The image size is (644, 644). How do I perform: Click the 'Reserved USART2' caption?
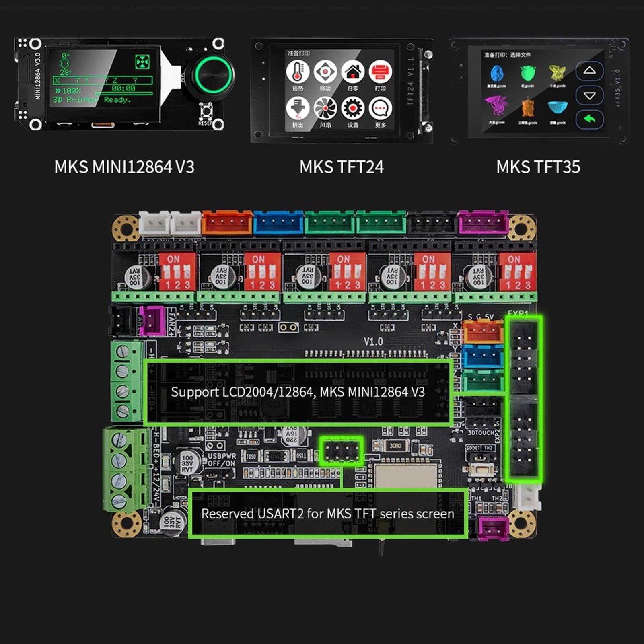click(x=327, y=514)
